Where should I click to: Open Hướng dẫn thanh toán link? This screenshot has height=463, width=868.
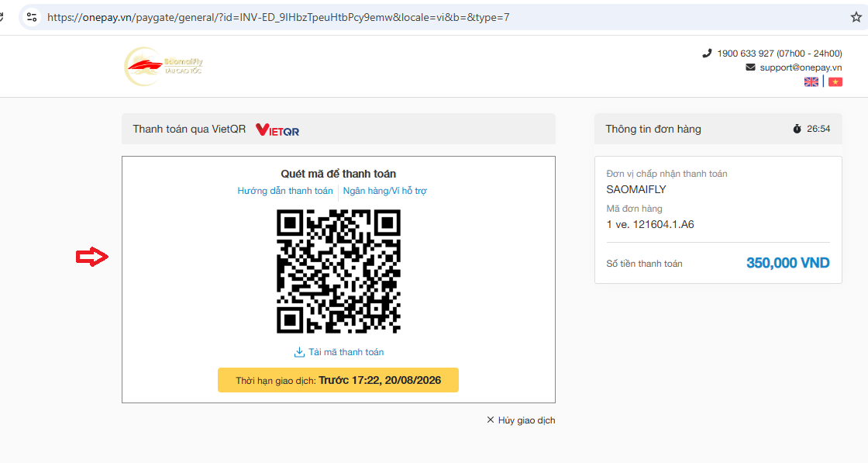(x=285, y=191)
